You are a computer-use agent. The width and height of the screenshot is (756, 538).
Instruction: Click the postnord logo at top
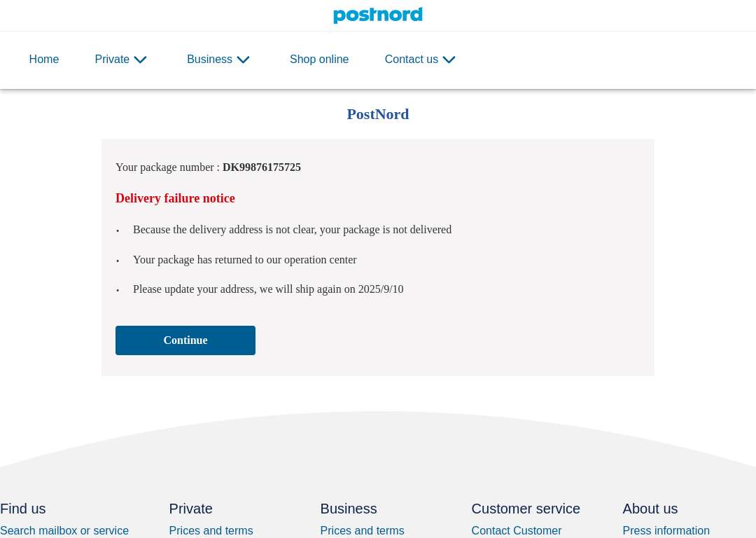pyautogui.click(x=377, y=15)
